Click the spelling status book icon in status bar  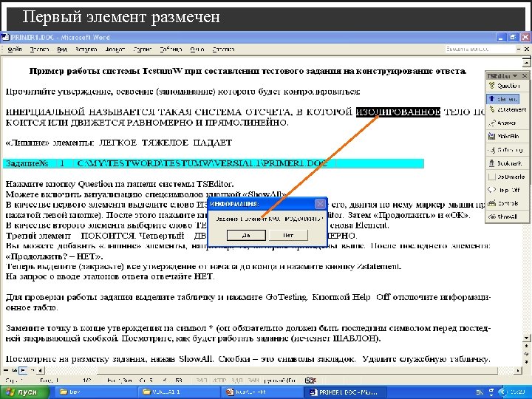coord(310,381)
